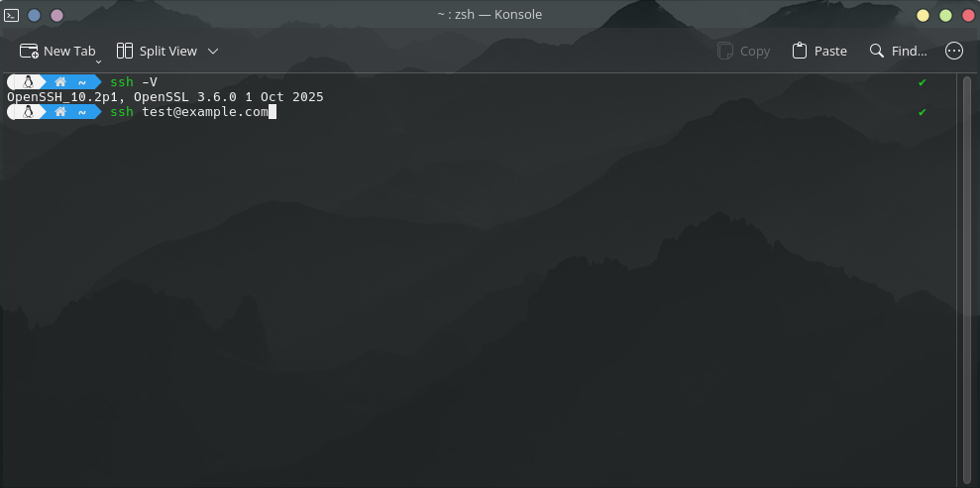The image size is (980, 488).
Task: Click the Tux penguin icon on ssh -V prompt
Action: pos(28,82)
